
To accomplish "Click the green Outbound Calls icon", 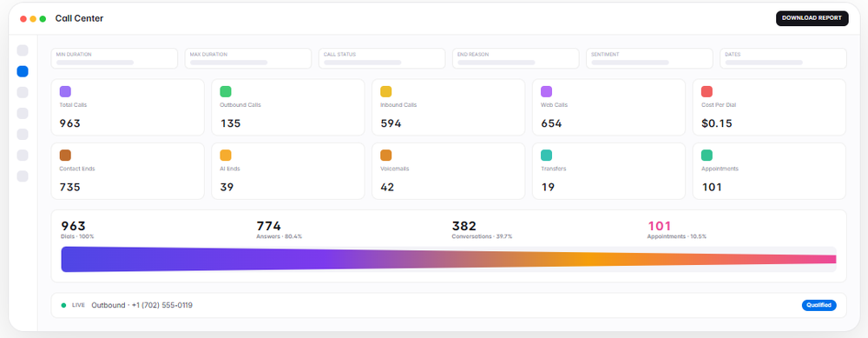I will (x=226, y=91).
